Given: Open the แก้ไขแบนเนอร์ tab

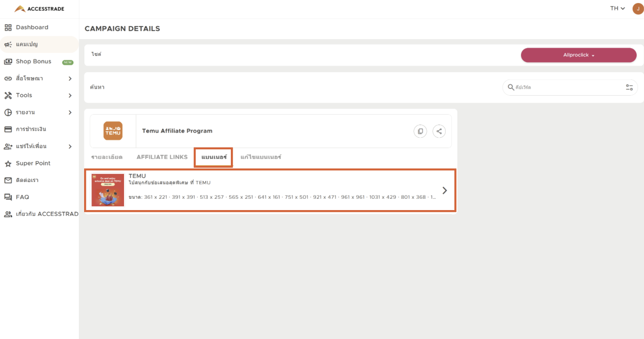Looking at the screenshot, I should click(x=261, y=157).
